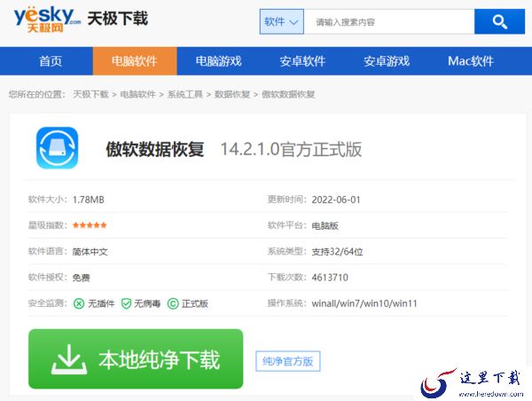
Task: Click the 傲软数据恢复 software title
Action: click(x=155, y=149)
